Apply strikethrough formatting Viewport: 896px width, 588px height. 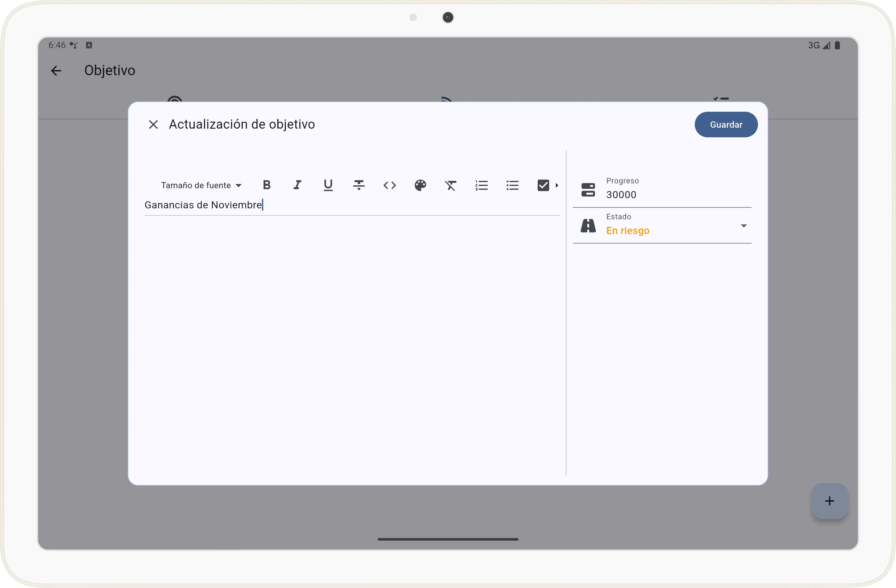359,185
